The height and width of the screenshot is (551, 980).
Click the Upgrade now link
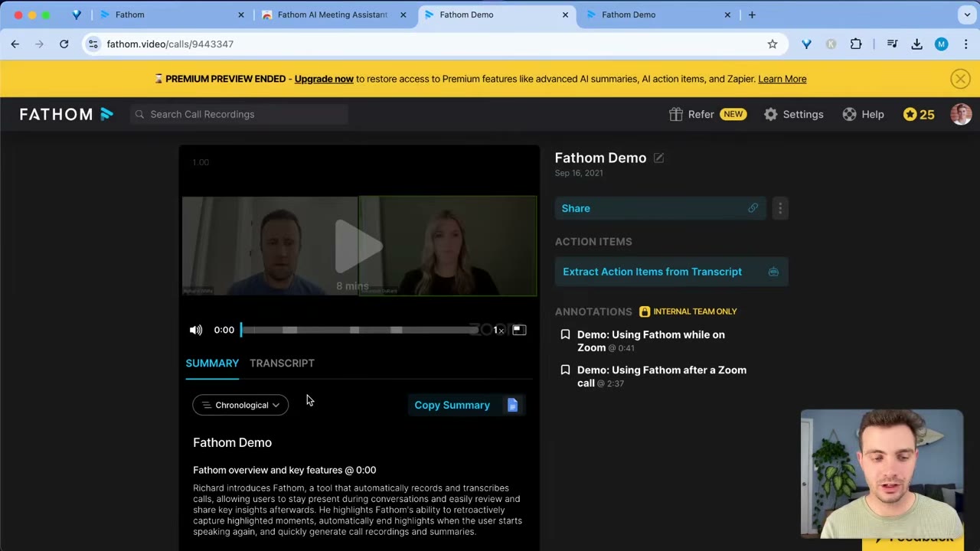[x=324, y=79]
